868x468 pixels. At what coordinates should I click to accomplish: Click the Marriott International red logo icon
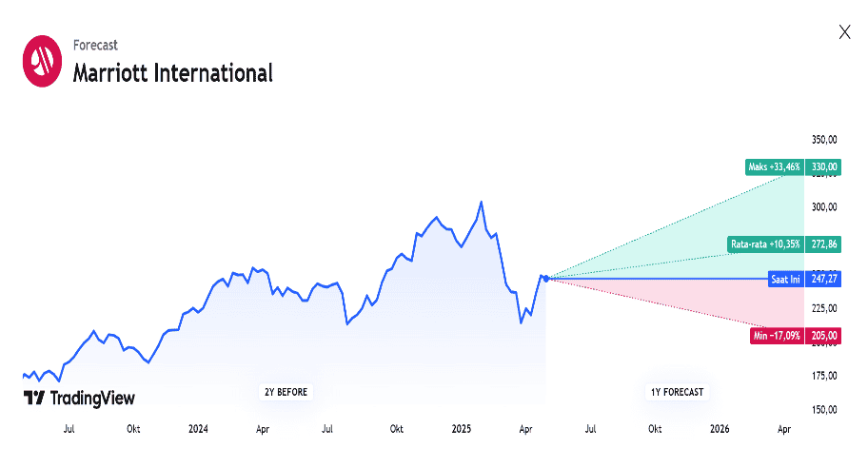42,61
